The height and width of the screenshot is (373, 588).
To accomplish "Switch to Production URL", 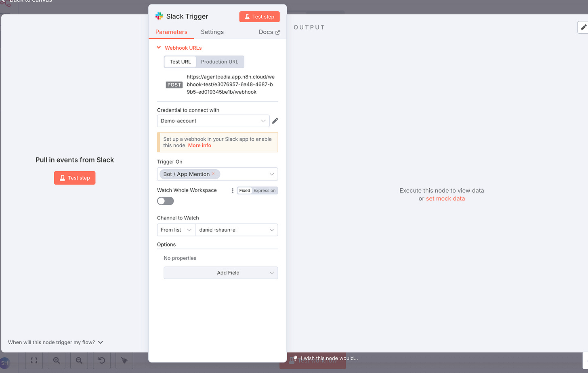I will point(220,62).
